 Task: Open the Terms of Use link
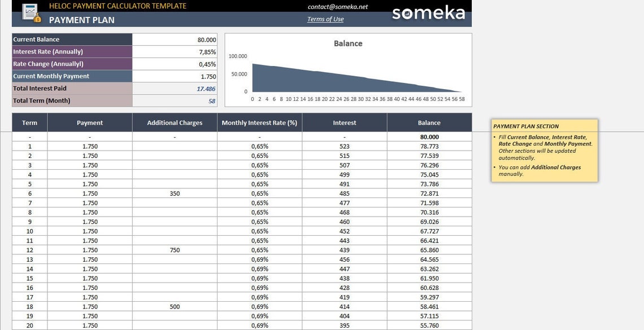click(325, 19)
